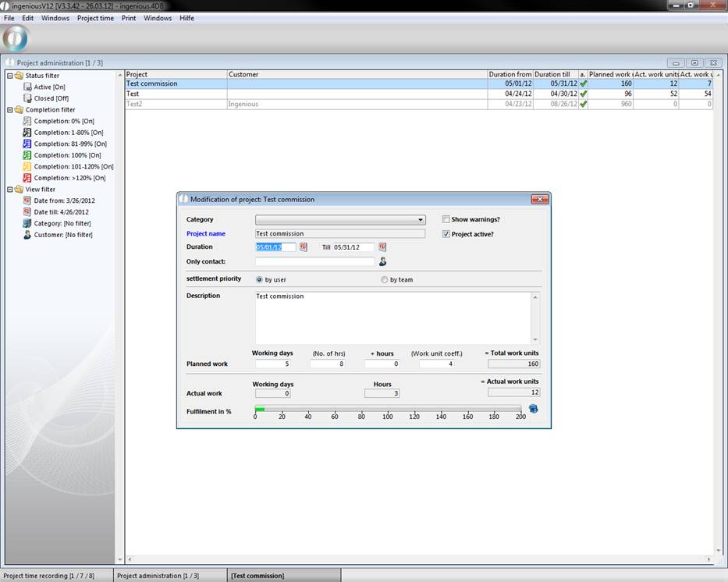Image resolution: width=728 pixels, height=582 pixels.
Task: Collapse the Completion filter tree node
Action: [9, 110]
